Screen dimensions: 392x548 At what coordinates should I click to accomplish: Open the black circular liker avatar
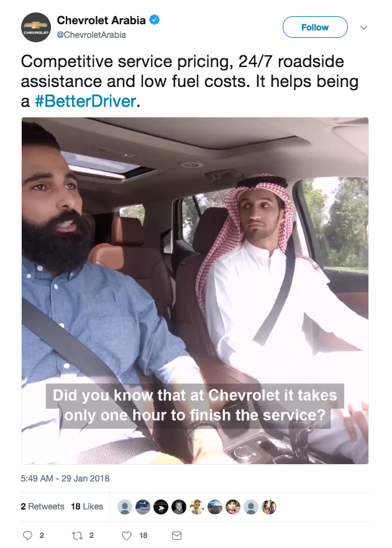point(161,507)
